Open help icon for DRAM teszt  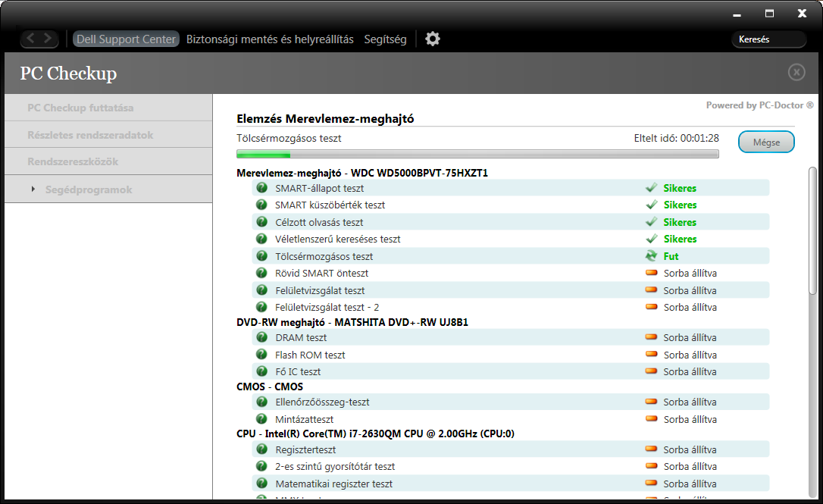coord(261,337)
